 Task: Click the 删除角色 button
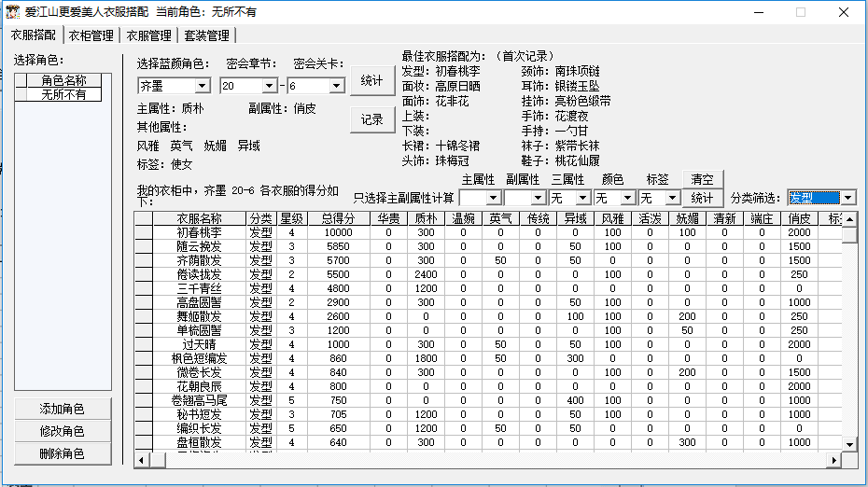pyautogui.click(x=62, y=453)
